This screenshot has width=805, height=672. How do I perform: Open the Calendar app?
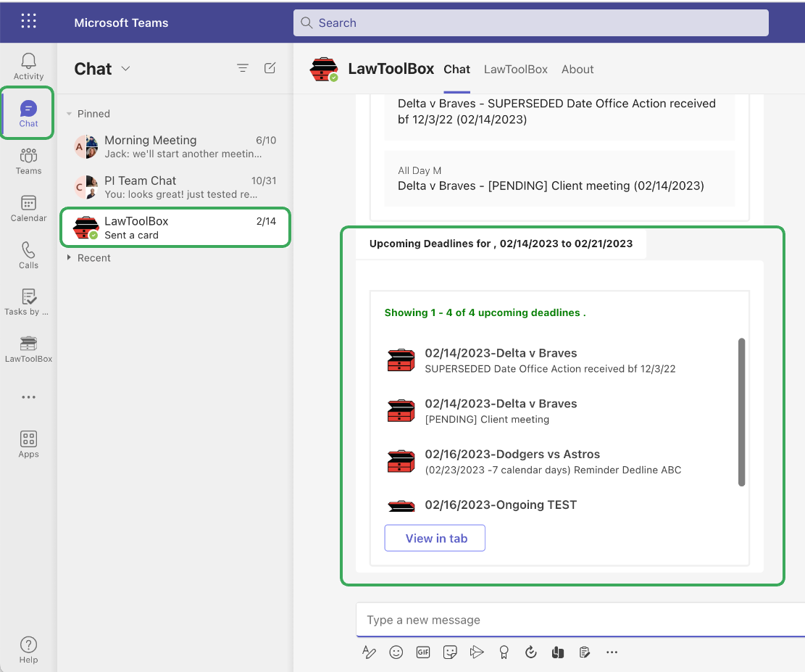28,209
